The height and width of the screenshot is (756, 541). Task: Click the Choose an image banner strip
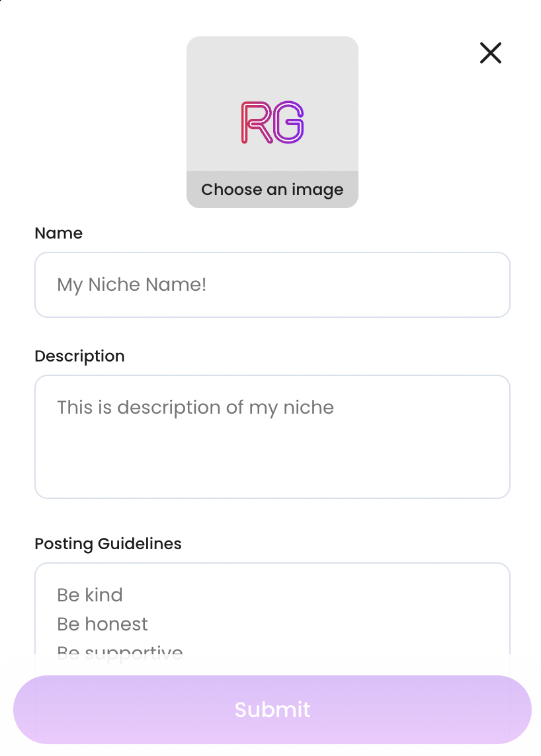pos(272,190)
